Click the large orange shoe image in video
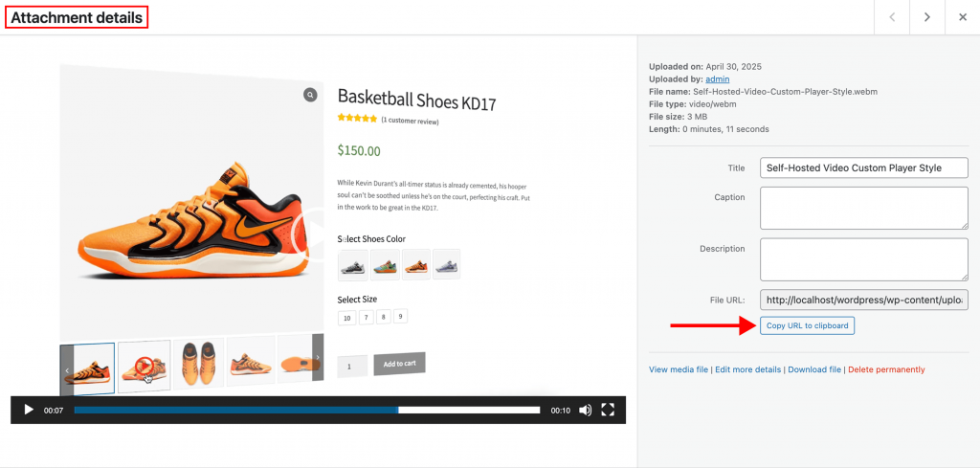The width and height of the screenshot is (980, 468). tap(193, 219)
